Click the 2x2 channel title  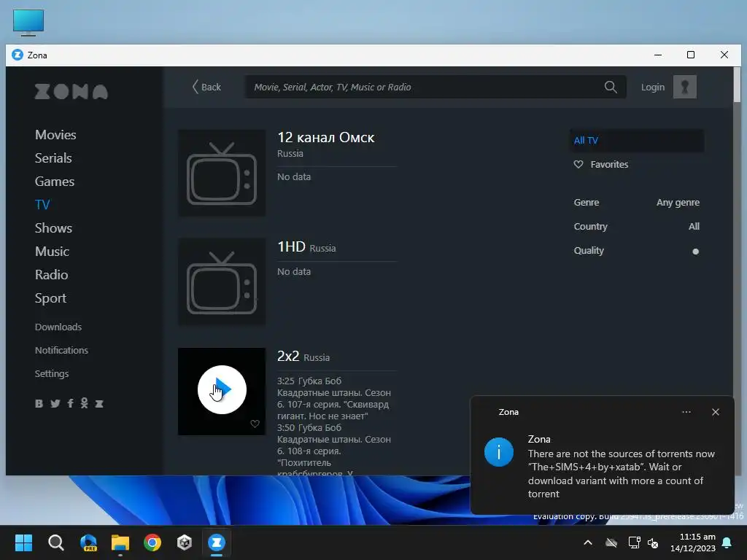288,356
